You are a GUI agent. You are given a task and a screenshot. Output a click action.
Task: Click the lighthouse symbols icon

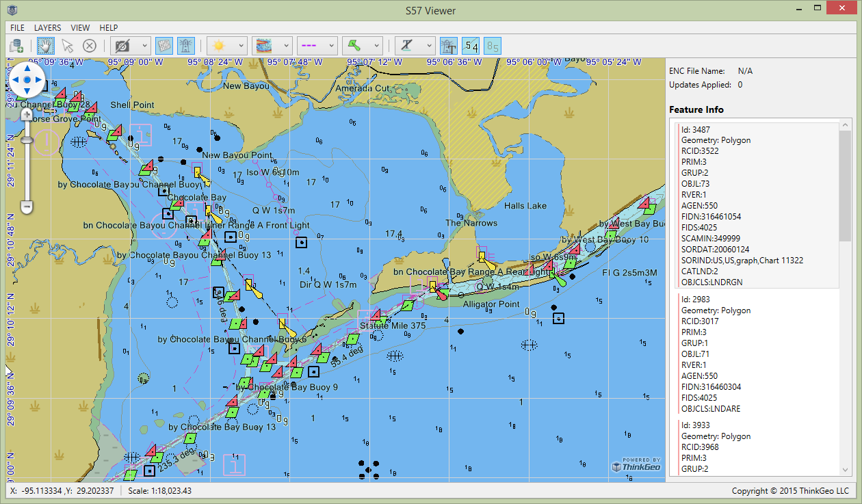[185, 45]
